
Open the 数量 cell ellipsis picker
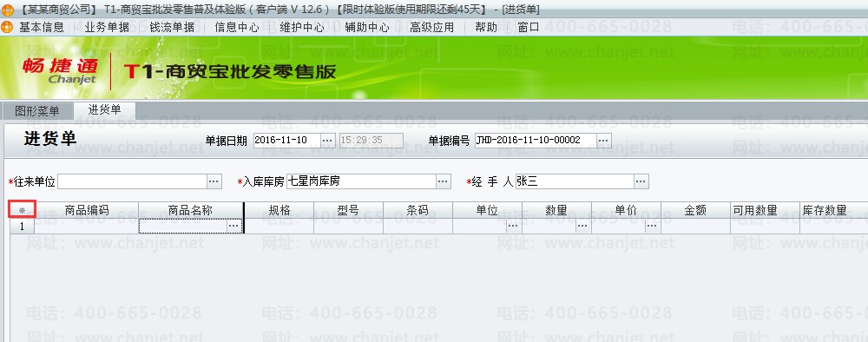[582, 226]
